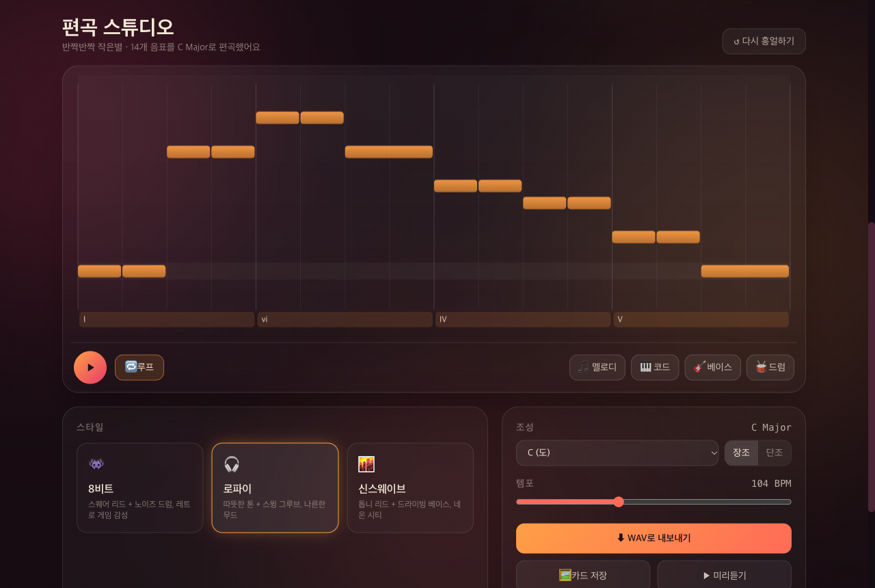Click the 카드 저장 button
The height and width of the screenshot is (588, 875).
coord(583,575)
